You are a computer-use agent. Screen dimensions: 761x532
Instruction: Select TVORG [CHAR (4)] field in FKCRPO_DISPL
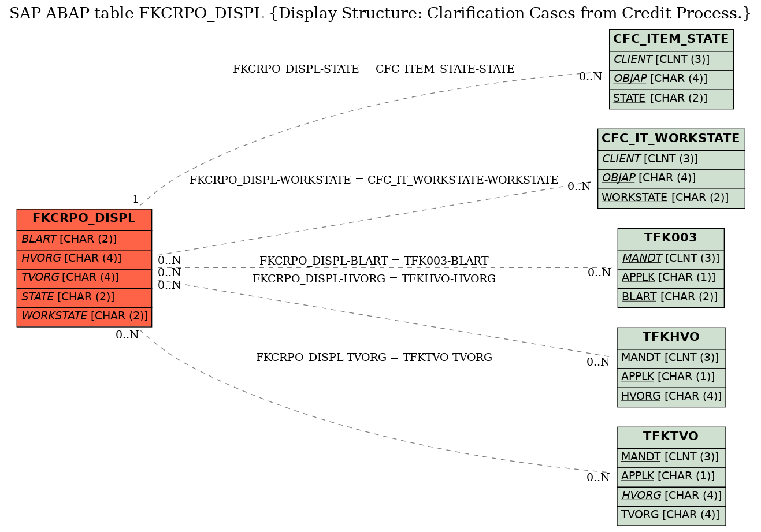pyautogui.click(x=84, y=278)
